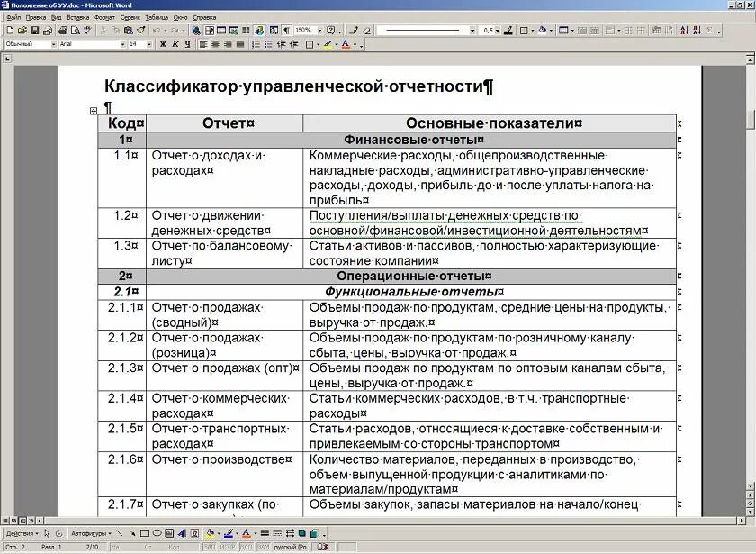756x554 pixels.
Task: Open the Справка menu
Action: (204, 17)
